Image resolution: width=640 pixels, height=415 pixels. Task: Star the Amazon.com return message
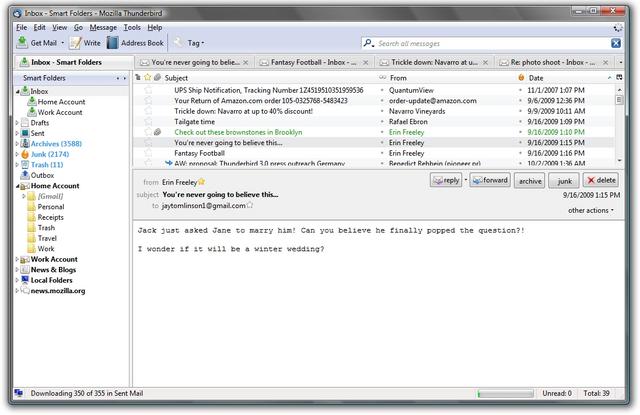[148, 100]
